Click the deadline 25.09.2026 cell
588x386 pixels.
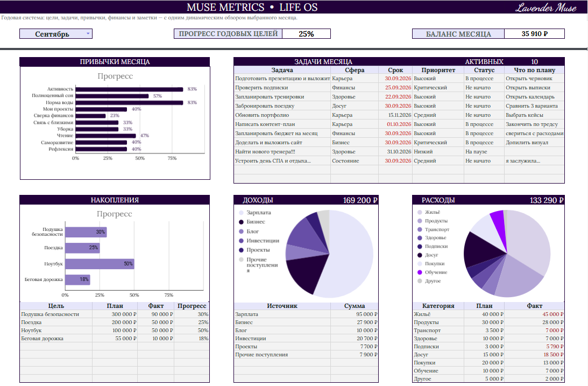pos(395,88)
